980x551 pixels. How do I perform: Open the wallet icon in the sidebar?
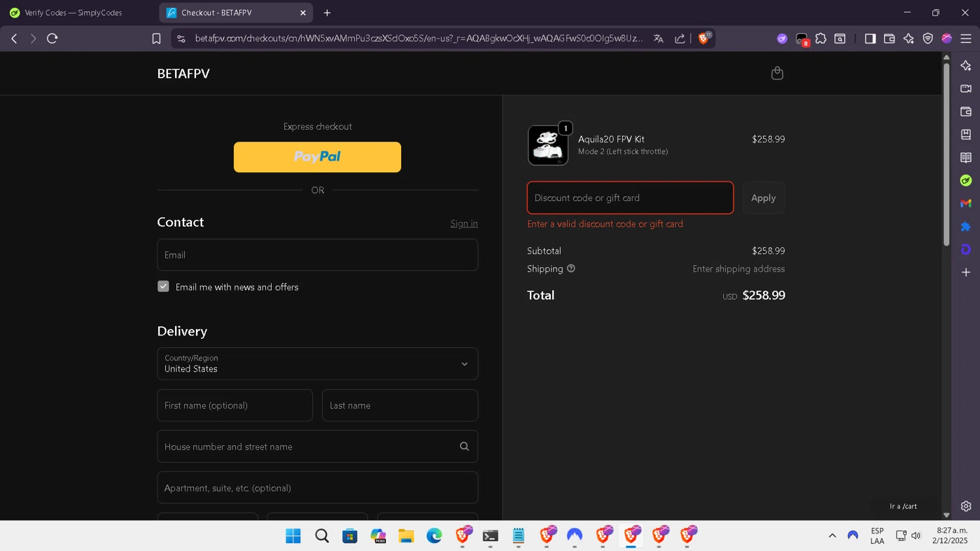click(x=966, y=112)
